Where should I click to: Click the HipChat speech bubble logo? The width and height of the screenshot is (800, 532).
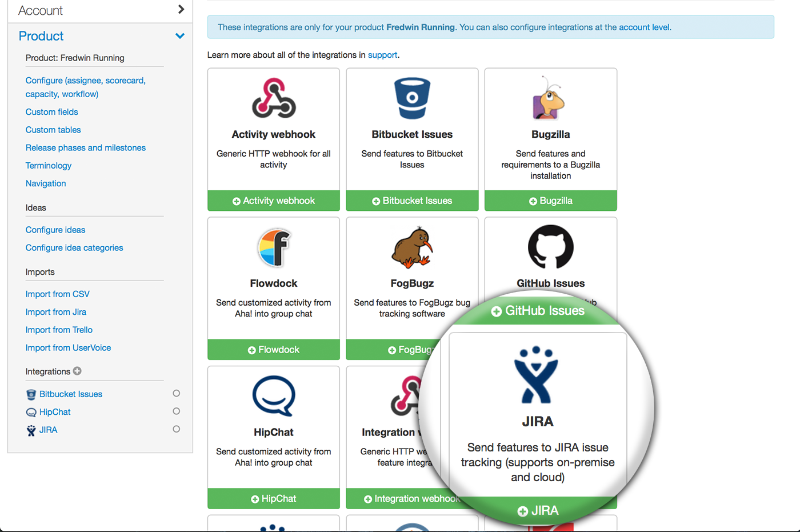pos(274,396)
